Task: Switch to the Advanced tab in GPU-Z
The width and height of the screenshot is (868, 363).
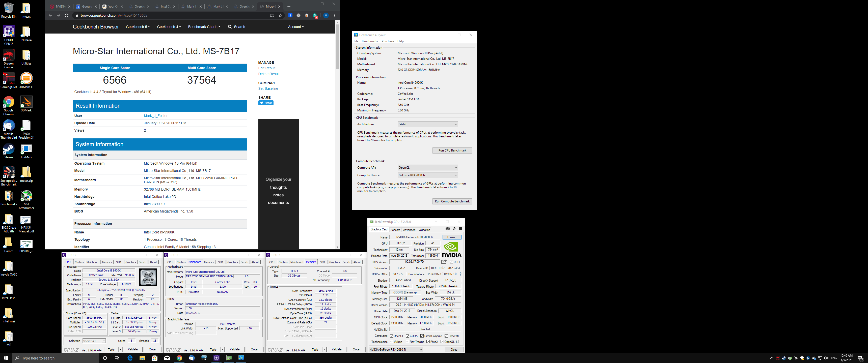Action: [409, 230]
